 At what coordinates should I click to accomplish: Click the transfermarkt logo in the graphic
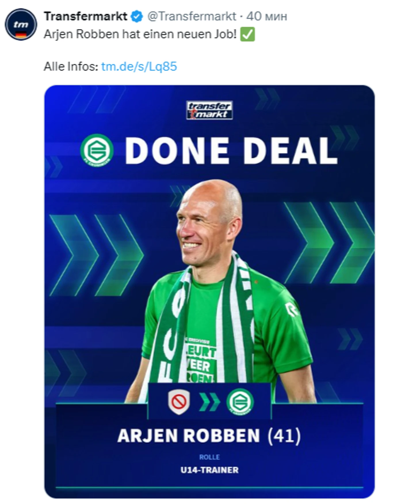(209, 110)
